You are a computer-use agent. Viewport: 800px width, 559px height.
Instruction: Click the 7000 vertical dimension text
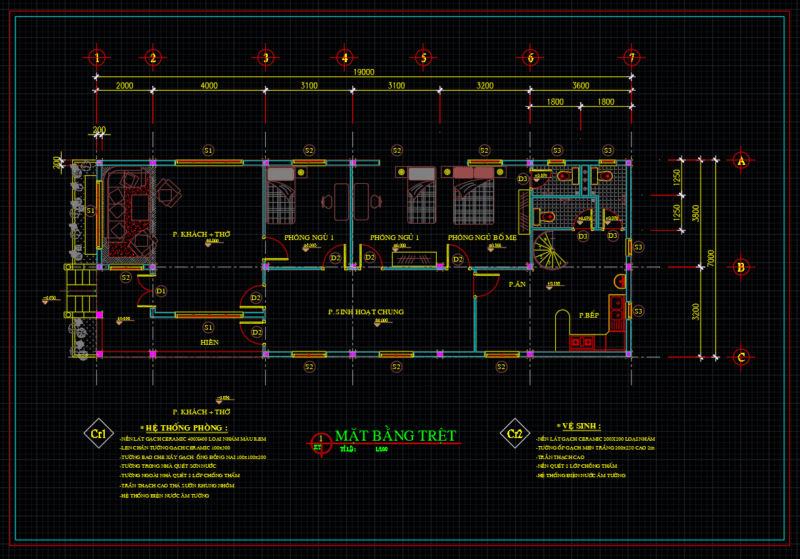[x=713, y=258]
